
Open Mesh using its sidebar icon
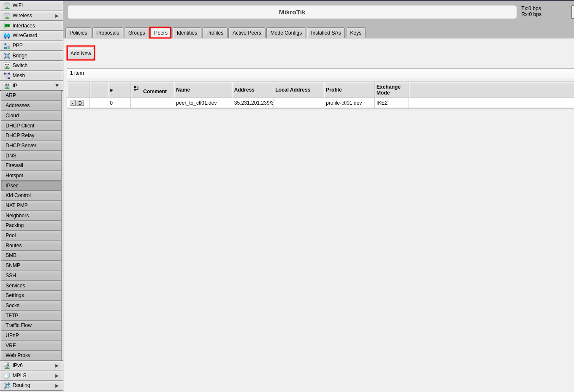click(7, 76)
